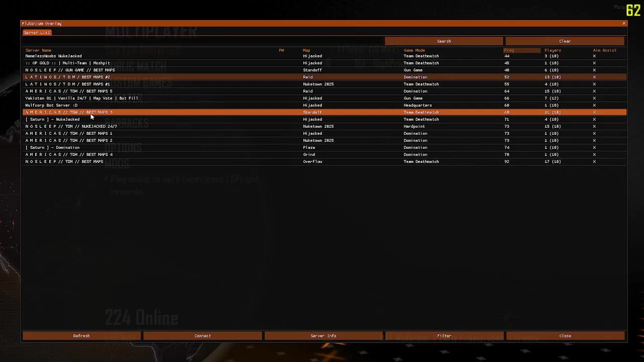Click the ping value "92"
Screen dimensions: 644x362
coord(507,161)
